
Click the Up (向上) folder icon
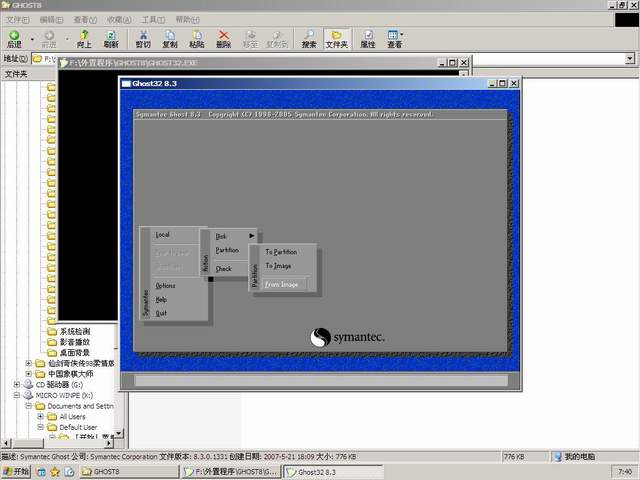[84, 38]
